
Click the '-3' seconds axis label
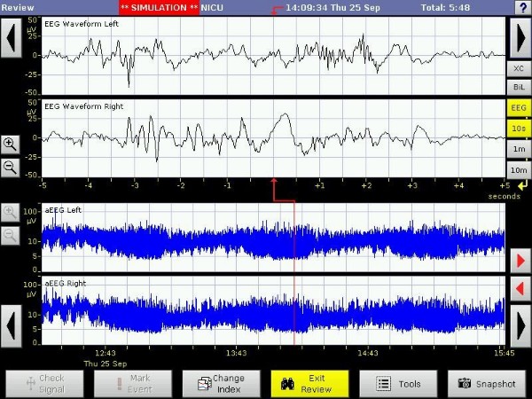tap(135, 185)
